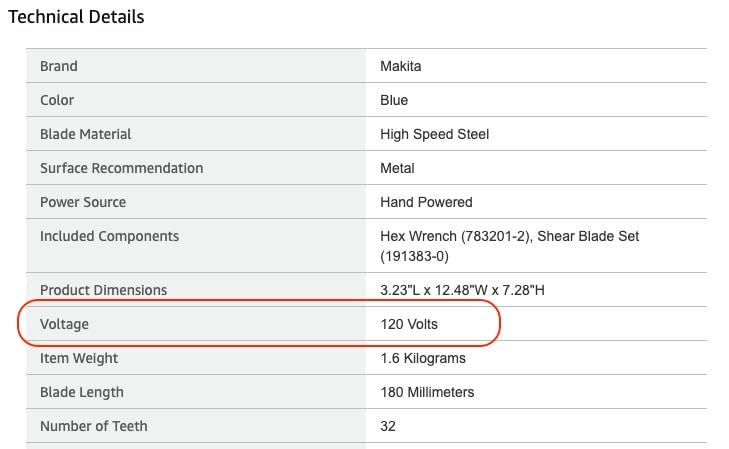This screenshot has width=729, height=449.
Task: Select the Surface Recommendation label
Action: tap(121, 168)
